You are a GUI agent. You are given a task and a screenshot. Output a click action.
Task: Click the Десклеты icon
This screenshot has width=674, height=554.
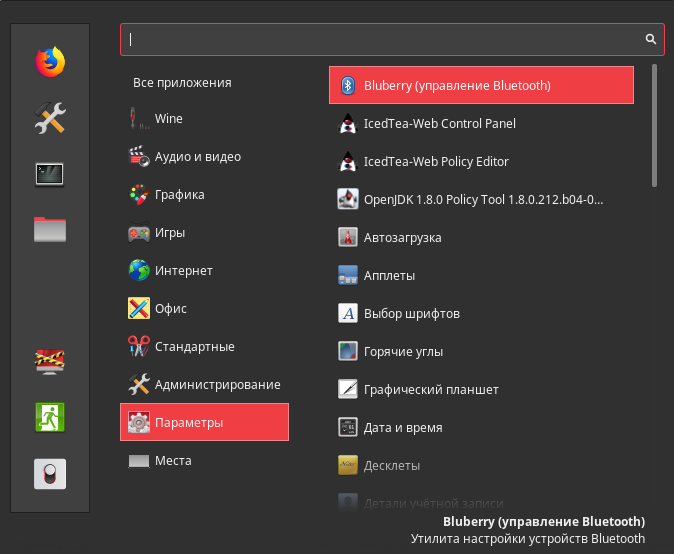[348, 465]
